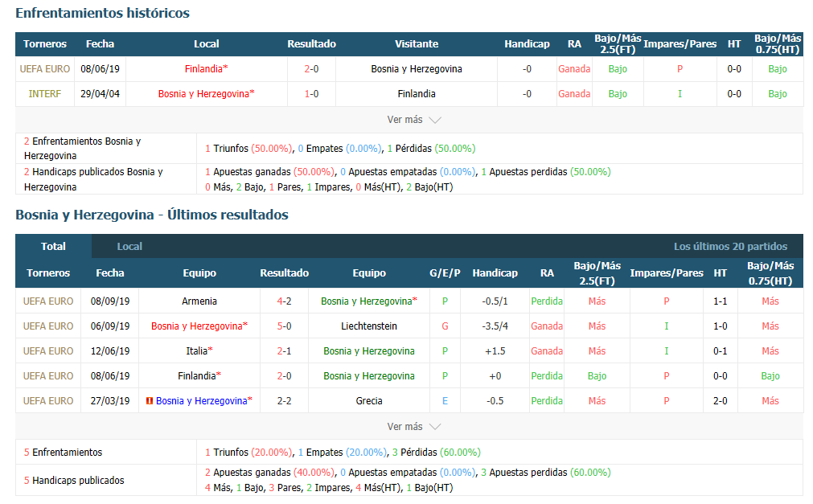Select date 06/09/19
The height and width of the screenshot is (504, 813).
[x=110, y=326]
